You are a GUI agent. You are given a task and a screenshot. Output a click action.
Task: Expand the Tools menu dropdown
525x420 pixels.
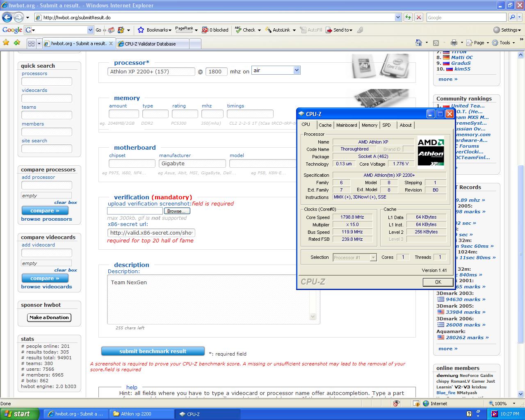[x=513, y=43]
